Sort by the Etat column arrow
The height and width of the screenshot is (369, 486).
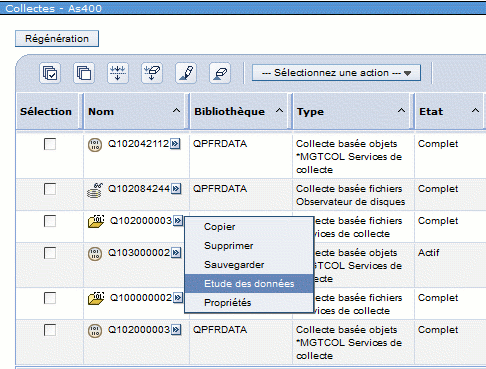pos(475,111)
